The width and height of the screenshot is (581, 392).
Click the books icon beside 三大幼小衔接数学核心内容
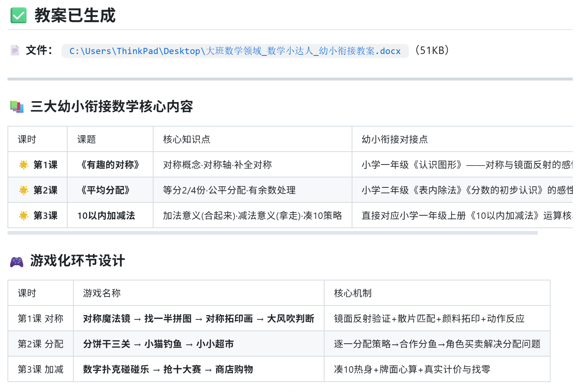tap(17, 107)
